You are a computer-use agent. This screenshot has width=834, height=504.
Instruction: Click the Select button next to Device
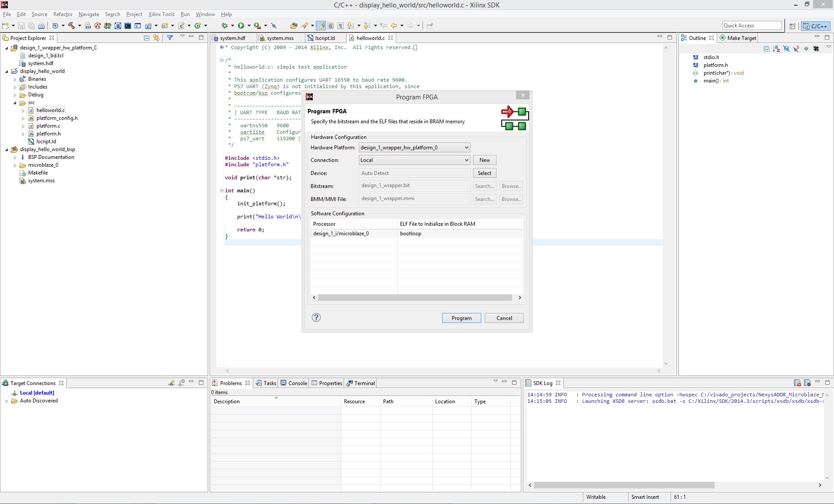click(x=484, y=173)
